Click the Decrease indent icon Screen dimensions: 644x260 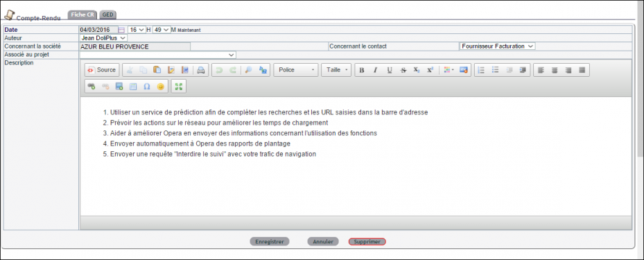tap(510, 70)
